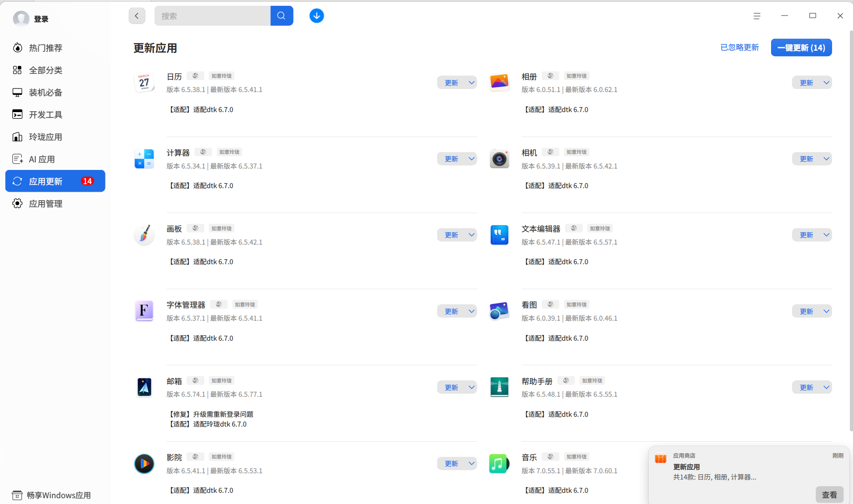Screen dimensions: 853x504
Task: Select 装机必备 sidebar item
Action: (x=55, y=92)
